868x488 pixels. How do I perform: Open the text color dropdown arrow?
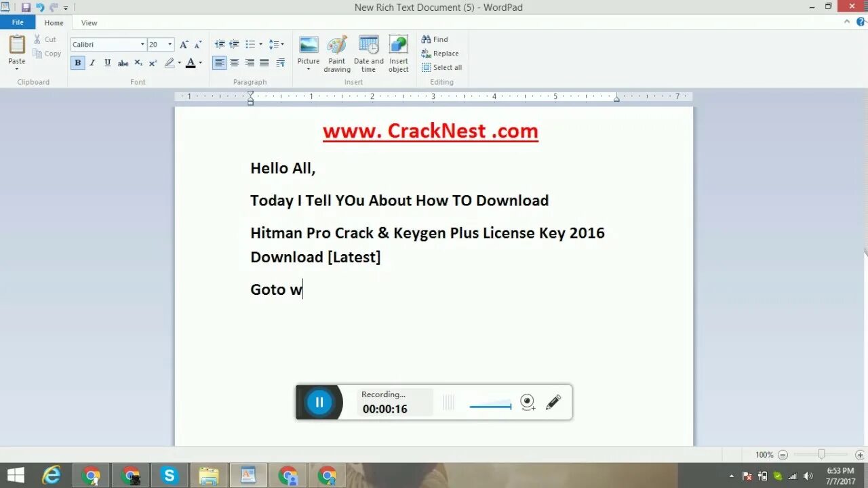click(201, 63)
